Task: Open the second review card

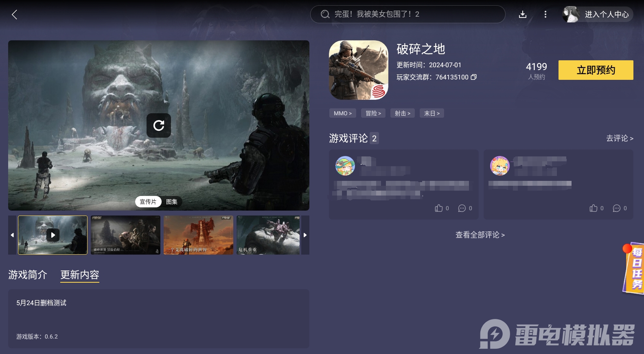Action: pos(559,185)
